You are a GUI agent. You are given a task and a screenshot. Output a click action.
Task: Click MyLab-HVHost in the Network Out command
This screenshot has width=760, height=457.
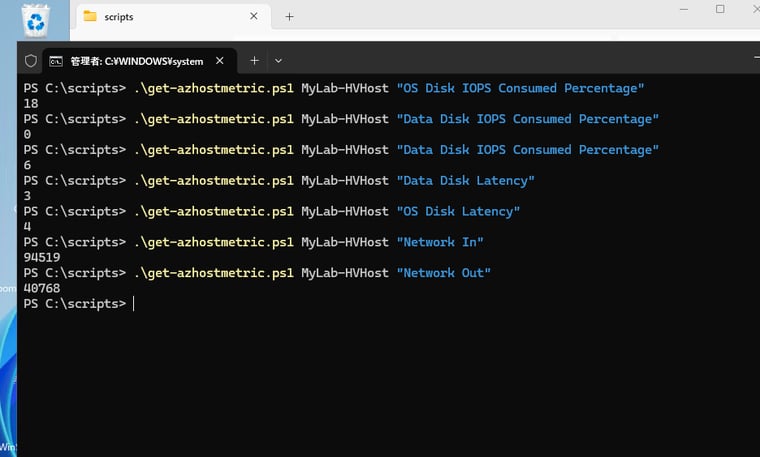[x=345, y=273]
